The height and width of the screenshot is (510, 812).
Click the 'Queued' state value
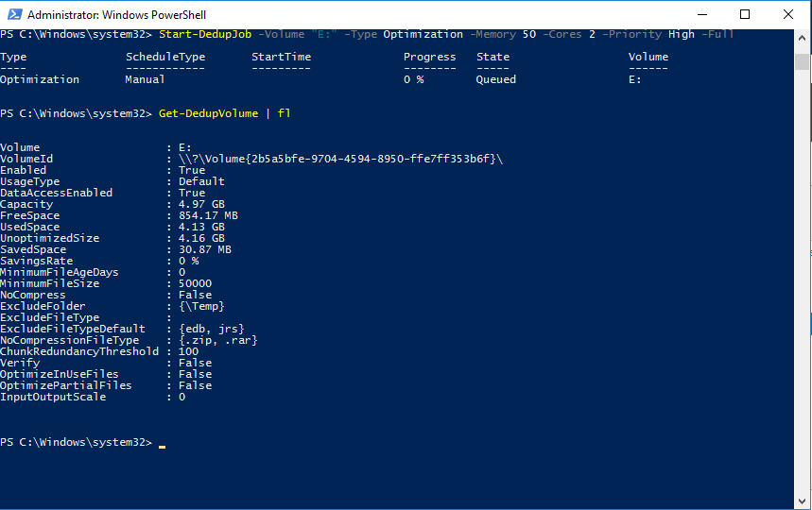click(x=496, y=79)
